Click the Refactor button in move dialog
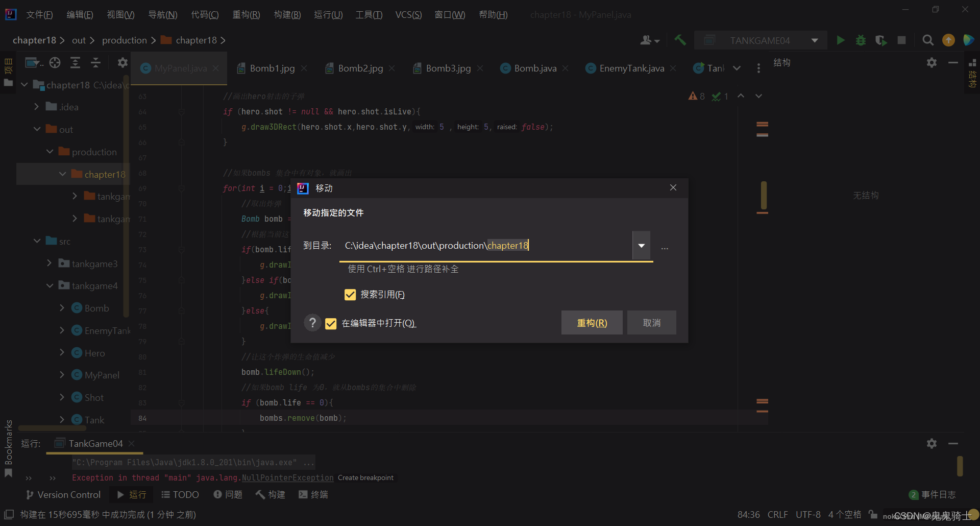The height and width of the screenshot is (526, 980). pos(592,323)
